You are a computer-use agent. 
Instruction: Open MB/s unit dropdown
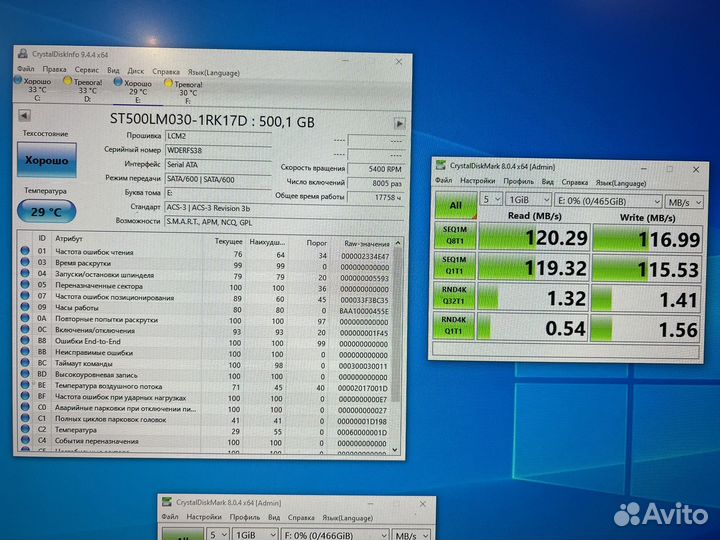688,200
